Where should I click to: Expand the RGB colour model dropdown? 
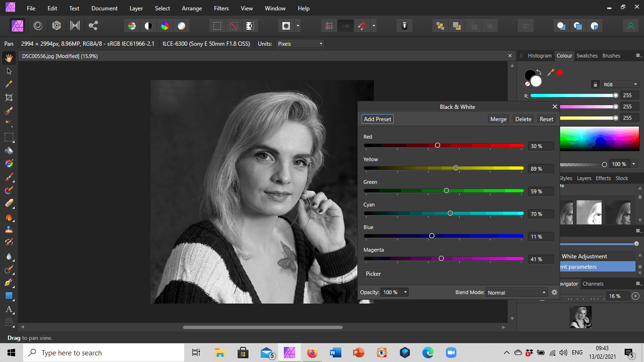click(620, 84)
